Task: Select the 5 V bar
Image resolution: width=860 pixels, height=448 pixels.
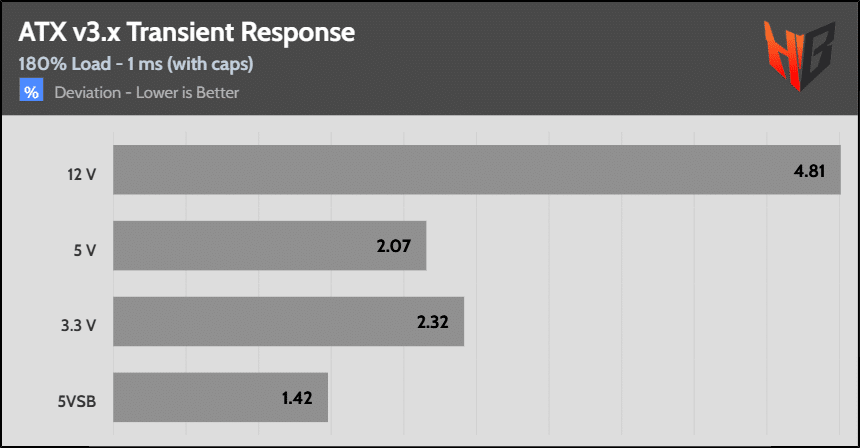Action: (269, 246)
